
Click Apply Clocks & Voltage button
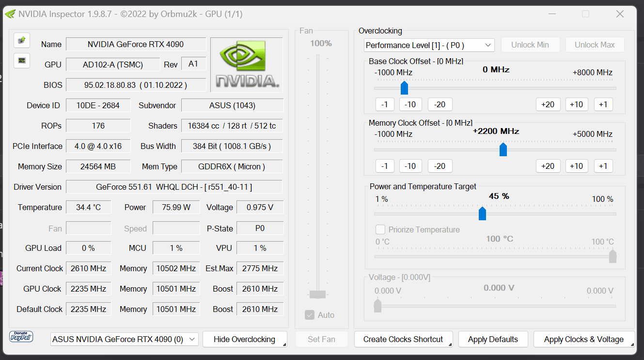584,339
